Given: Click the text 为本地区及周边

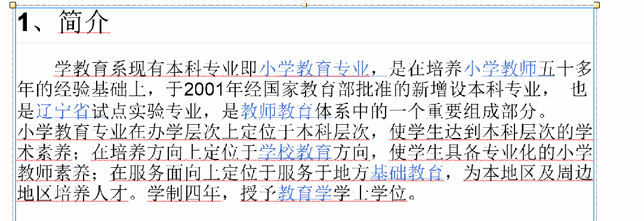Looking at the screenshot, I should (x=529, y=173).
